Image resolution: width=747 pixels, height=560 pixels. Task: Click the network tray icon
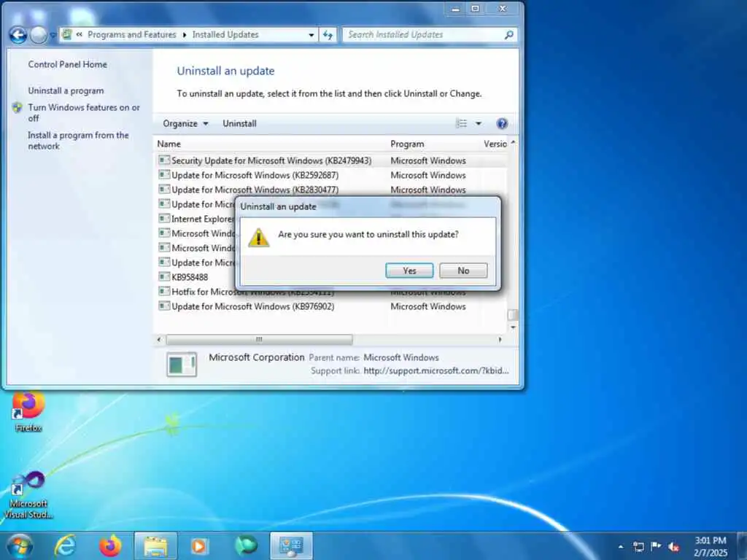click(x=638, y=547)
